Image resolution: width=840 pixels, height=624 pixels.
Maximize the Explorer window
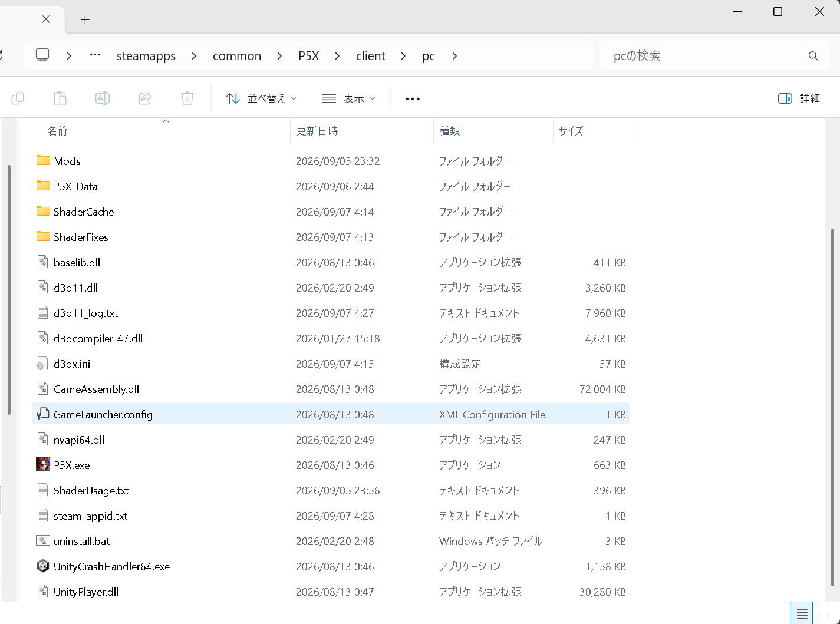(x=778, y=12)
